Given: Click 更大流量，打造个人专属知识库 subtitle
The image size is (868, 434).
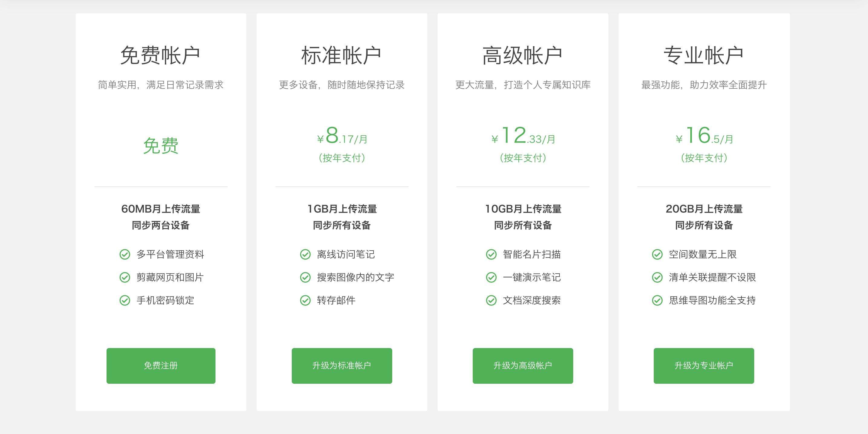Looking at the screenshot, I should point(523,85).
